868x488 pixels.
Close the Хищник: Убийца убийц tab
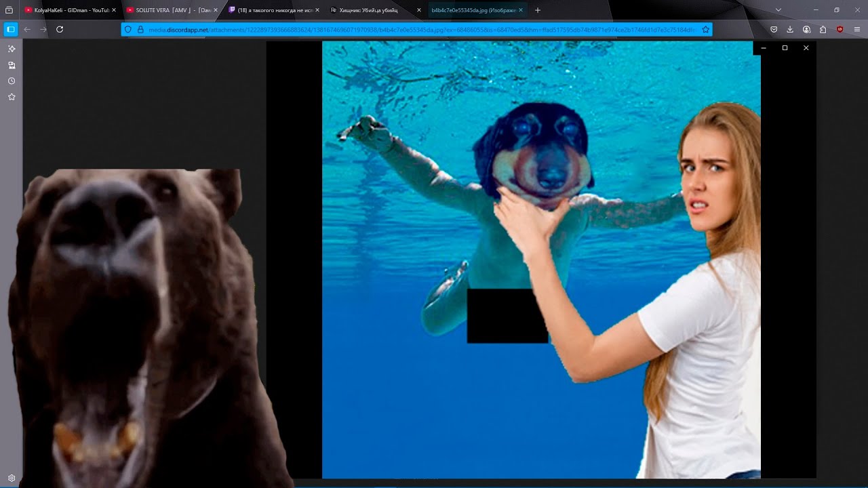[x=419, y=10]
